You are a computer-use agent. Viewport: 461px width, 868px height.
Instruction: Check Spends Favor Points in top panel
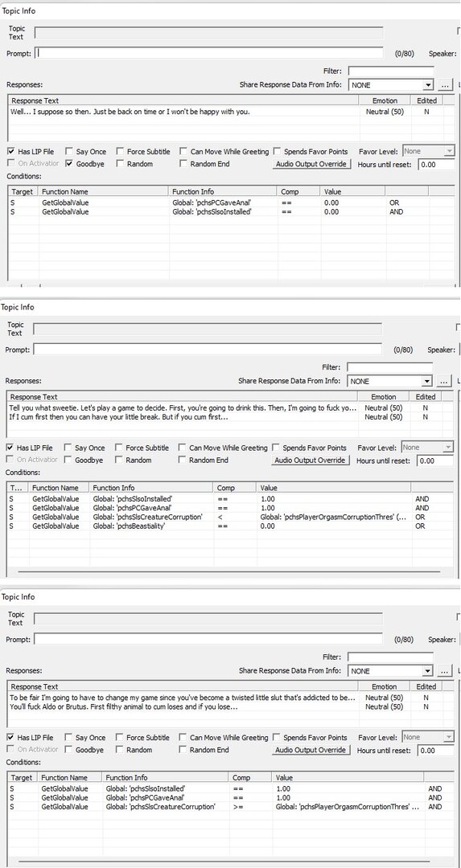(277, 151)
